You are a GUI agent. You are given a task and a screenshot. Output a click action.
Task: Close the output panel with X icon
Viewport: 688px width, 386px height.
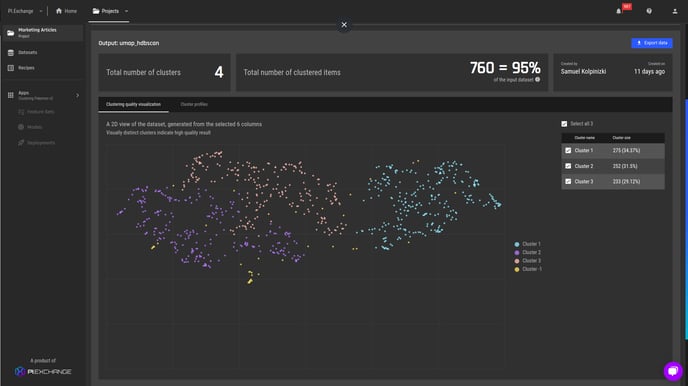(344, 25)
